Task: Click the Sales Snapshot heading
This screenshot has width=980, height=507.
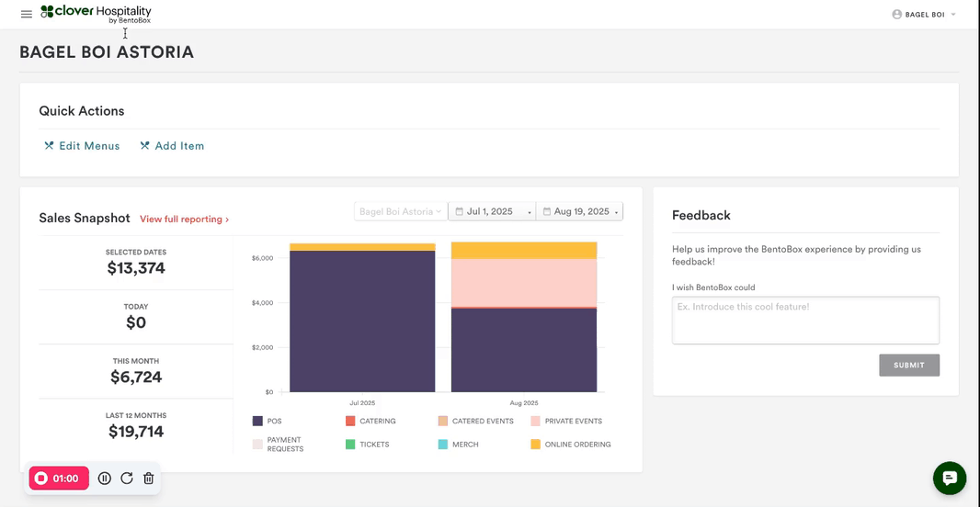Action: (85, 218)
